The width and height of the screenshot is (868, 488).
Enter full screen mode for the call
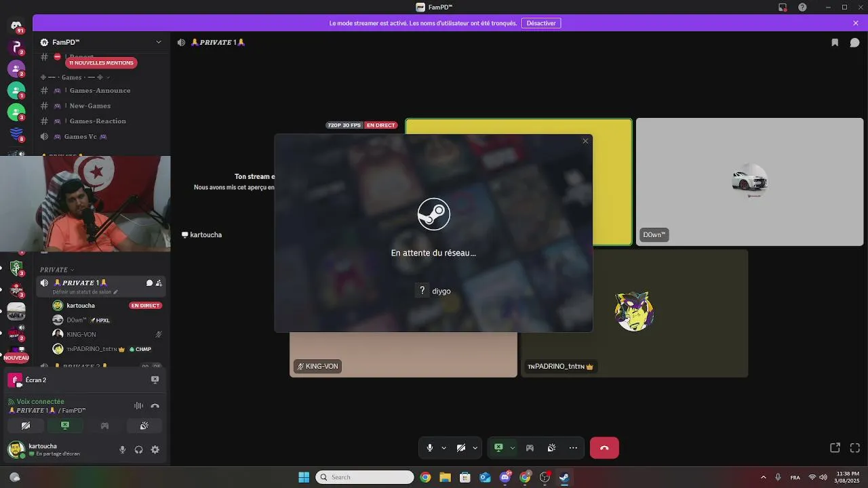(854, 448)
